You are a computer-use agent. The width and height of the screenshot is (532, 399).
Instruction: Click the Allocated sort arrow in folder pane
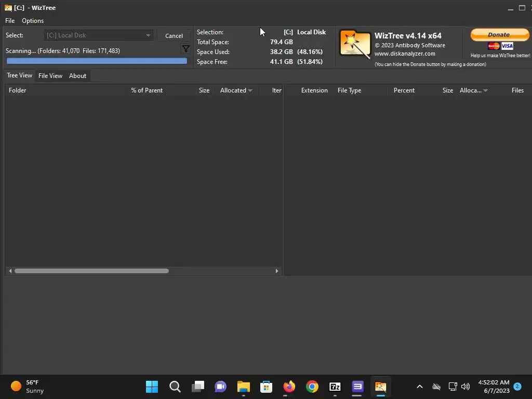250,90
